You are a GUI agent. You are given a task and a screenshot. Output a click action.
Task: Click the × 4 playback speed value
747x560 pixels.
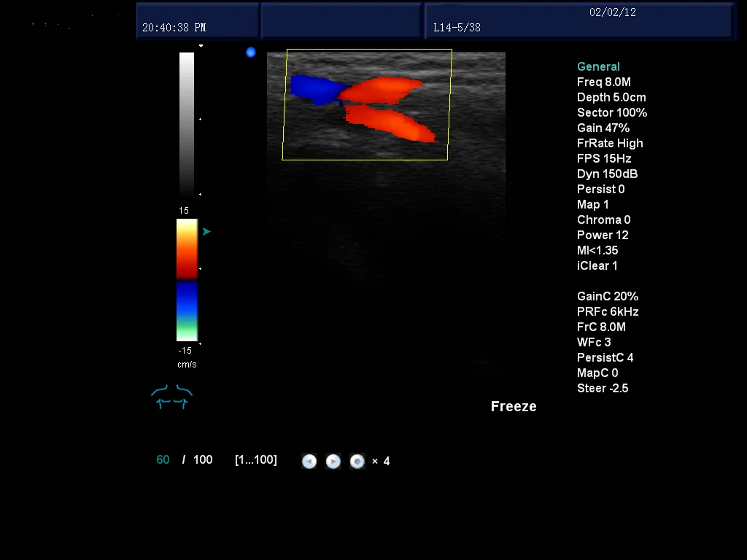point(381,461)
